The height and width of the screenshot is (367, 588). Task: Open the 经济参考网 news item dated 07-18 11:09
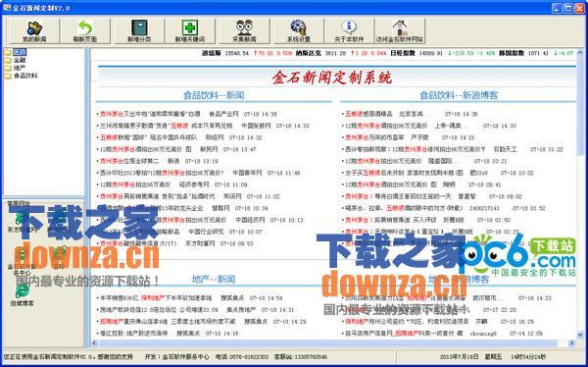[x=135, y=184]
